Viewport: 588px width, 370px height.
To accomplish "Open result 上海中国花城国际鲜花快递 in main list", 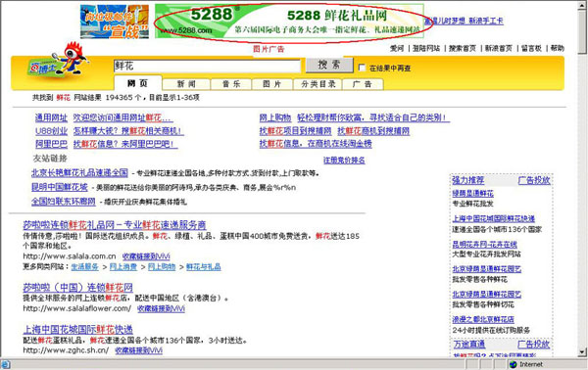I will (78, 330).
